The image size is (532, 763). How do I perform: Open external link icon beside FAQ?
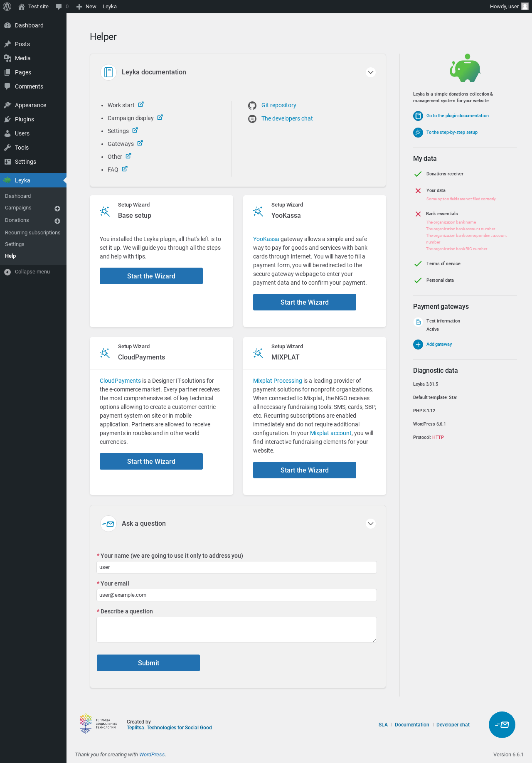[x=125, y=169]
